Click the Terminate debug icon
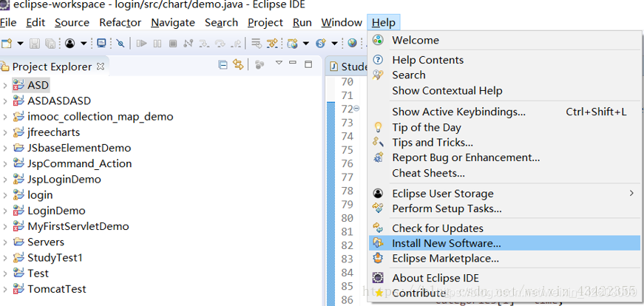This screenshot has width=644, height=306. click(173, 43)
